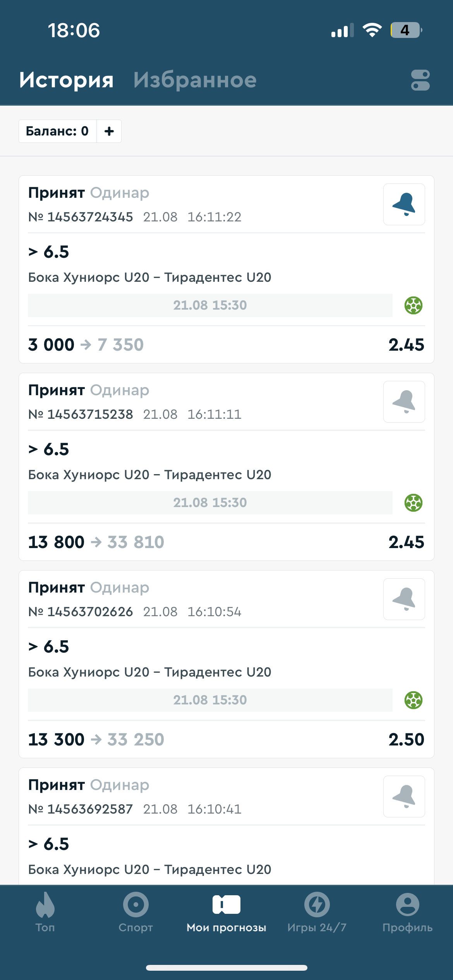Image resolution: width=453 pixels, height=980 pixels.
Task: Enable bell alert for bet 14563715238
Action: [404, 402]
